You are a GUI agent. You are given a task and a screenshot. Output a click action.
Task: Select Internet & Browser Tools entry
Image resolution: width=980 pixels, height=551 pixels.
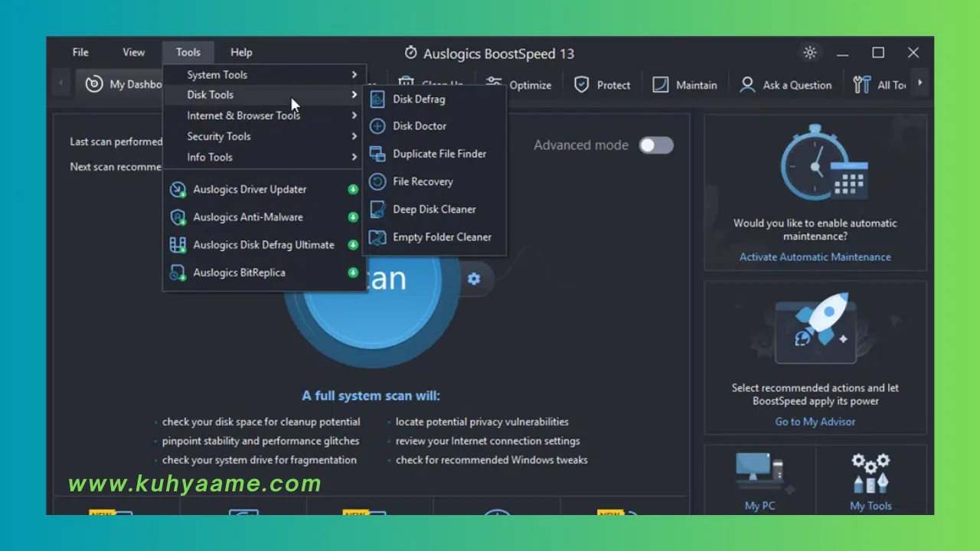(264, 116)
